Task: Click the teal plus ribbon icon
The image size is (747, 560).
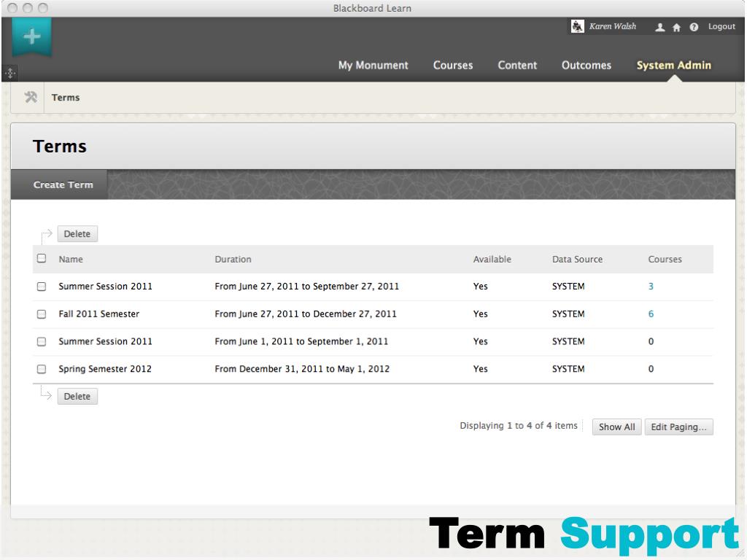Action: point(32,36)
